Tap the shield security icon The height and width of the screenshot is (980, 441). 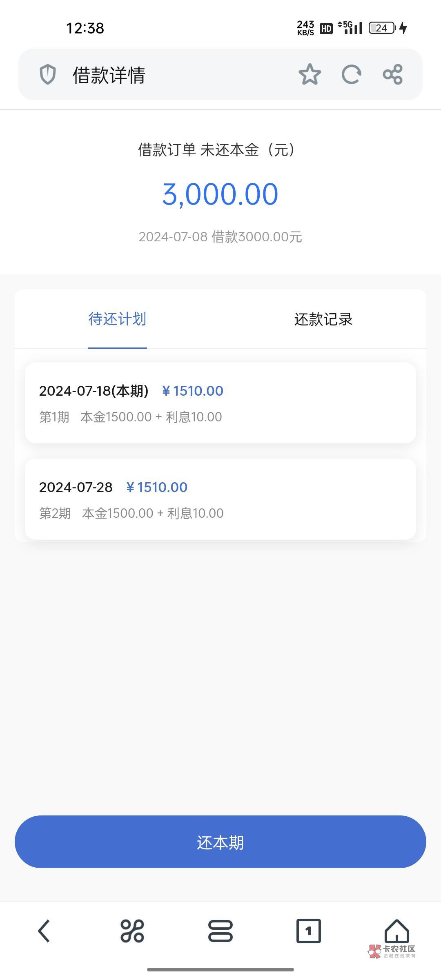pyautogui.click(x=47, y=75)
